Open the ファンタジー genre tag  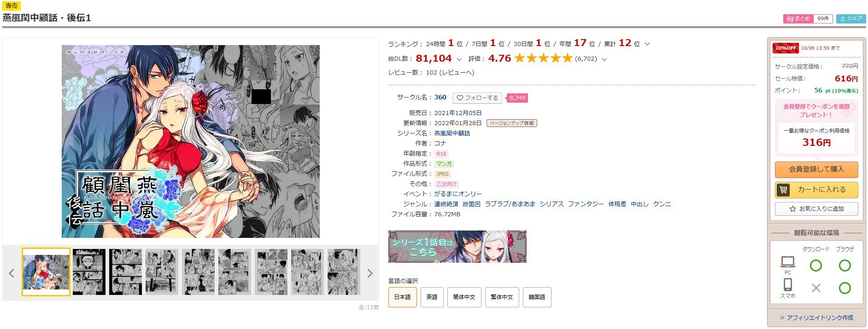[586, 204]
